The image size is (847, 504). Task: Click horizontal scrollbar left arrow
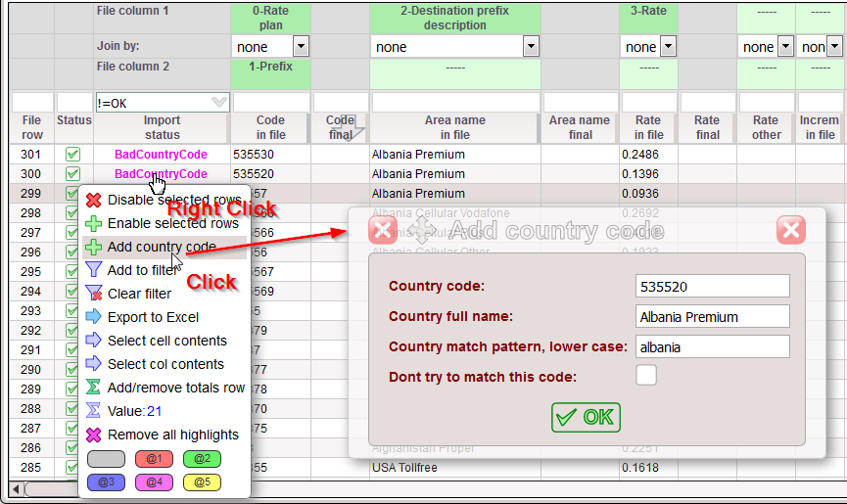(x=17, y=489)
